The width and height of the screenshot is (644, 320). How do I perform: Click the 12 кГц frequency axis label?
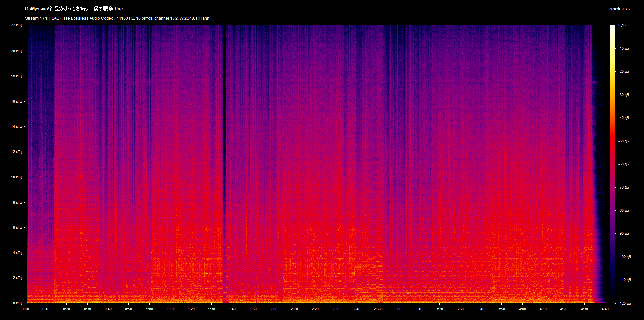pos(16,152)
